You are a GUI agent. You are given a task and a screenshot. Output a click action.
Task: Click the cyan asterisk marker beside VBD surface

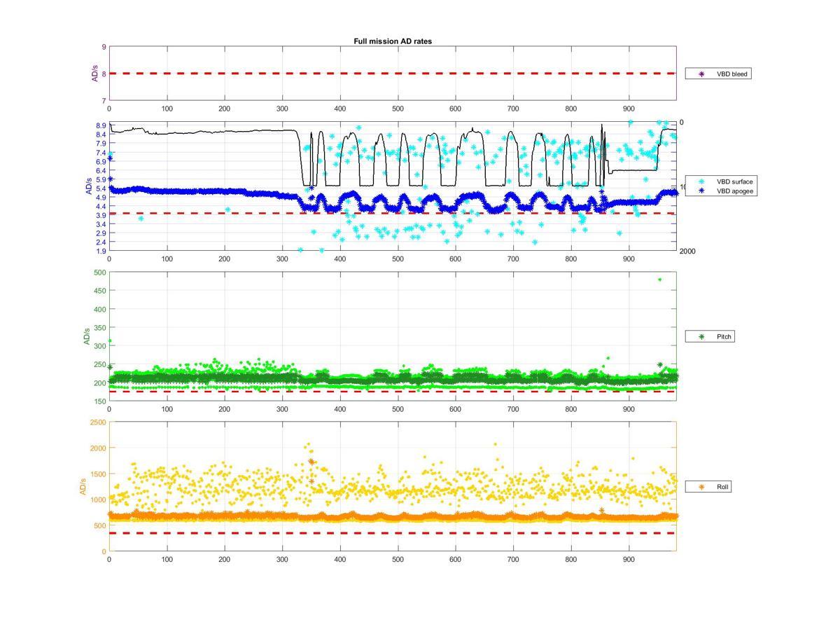coord(701,181)
